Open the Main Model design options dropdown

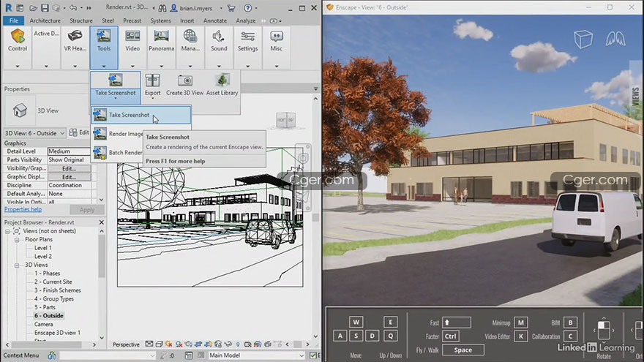(257, 355)
